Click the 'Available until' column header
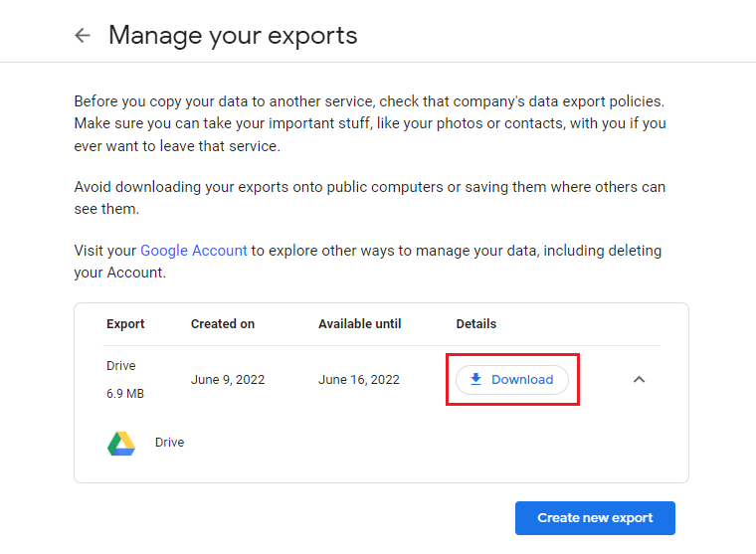 click(360, 324)
